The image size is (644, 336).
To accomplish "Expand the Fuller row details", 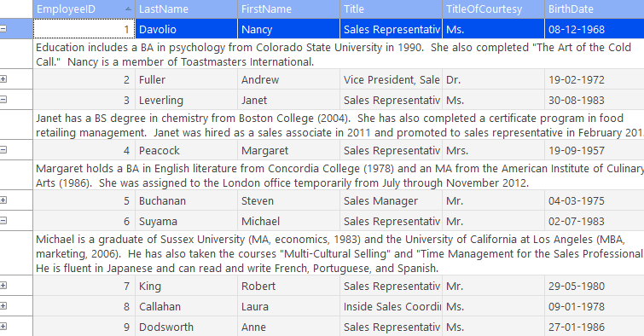I will point(3,78).
